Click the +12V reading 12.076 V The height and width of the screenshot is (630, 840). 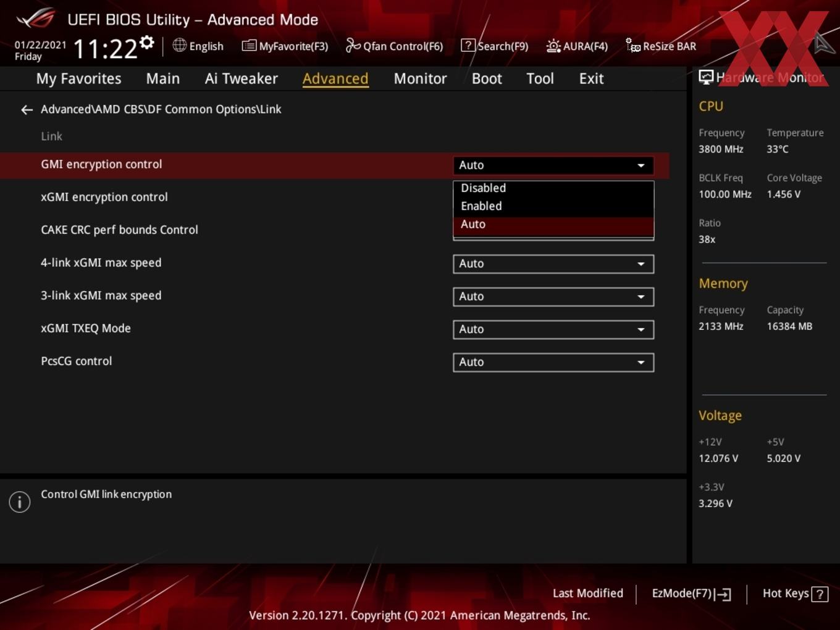point(718,459)
